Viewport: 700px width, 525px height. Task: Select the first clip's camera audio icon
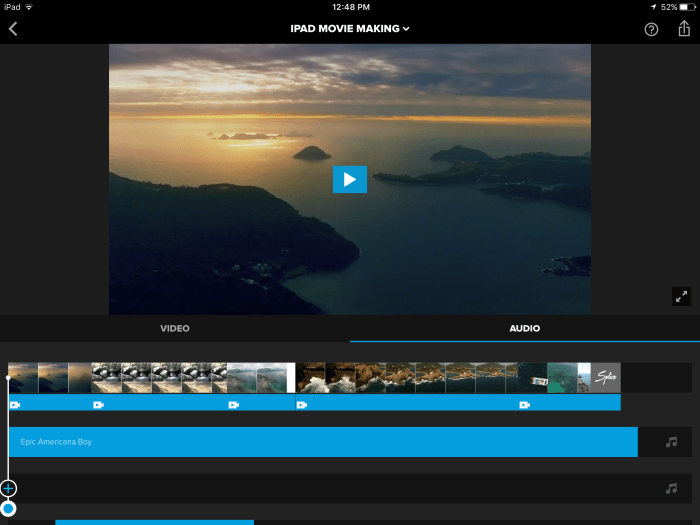pyautogui.click(x=15, y=405)
